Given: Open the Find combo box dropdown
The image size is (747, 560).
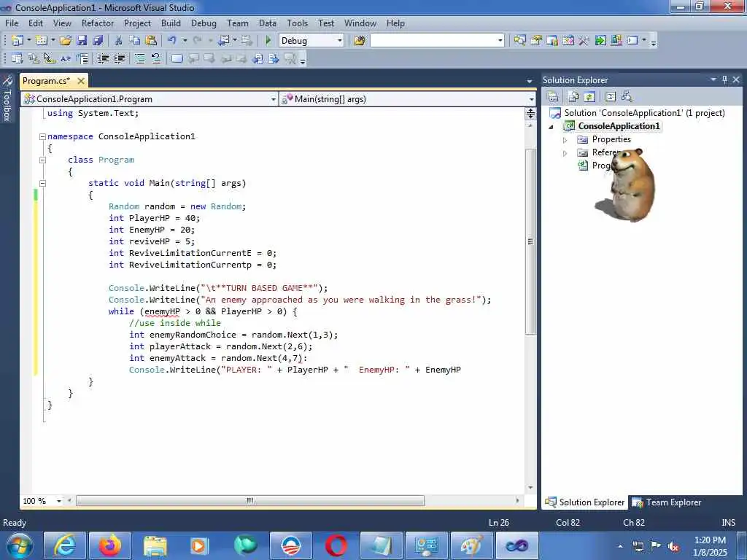Looking at the screenshot, I should [500, 41].
